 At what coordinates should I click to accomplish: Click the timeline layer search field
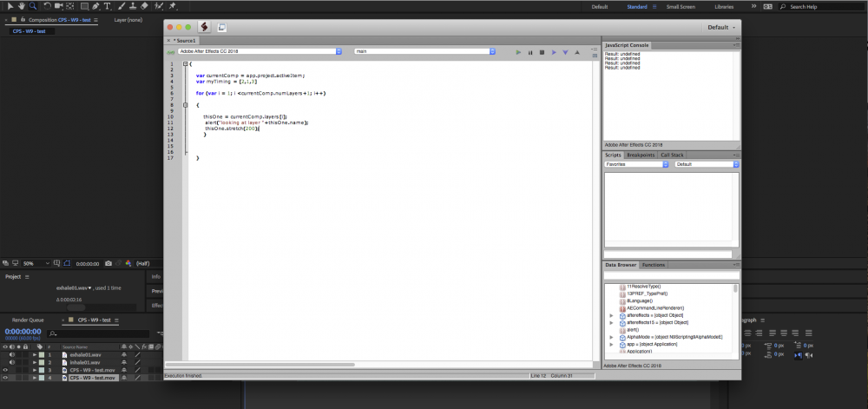(x=98, y=333)
